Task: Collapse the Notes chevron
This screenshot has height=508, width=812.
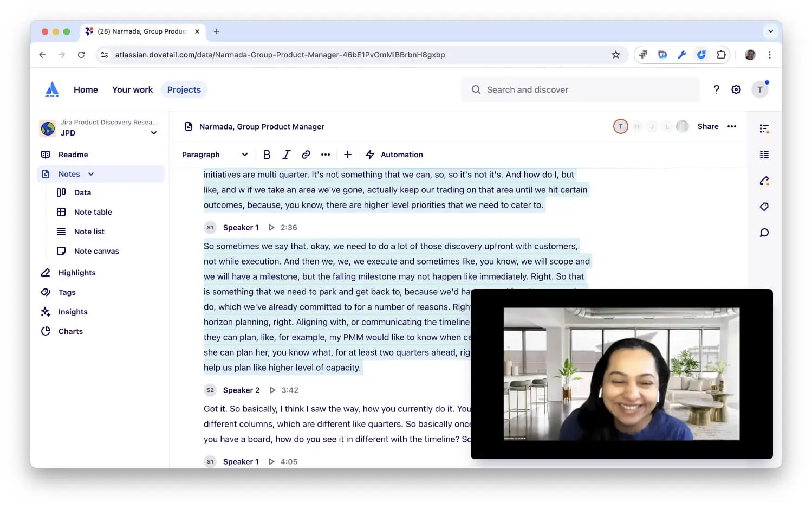Action: pos(91,174)
